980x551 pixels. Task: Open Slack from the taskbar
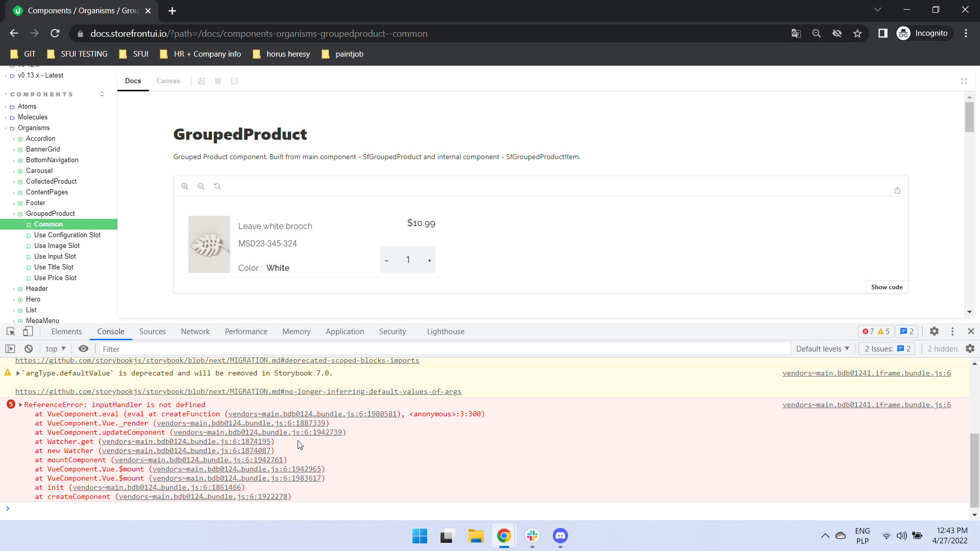pyautogui.click(x=532, y=536)
